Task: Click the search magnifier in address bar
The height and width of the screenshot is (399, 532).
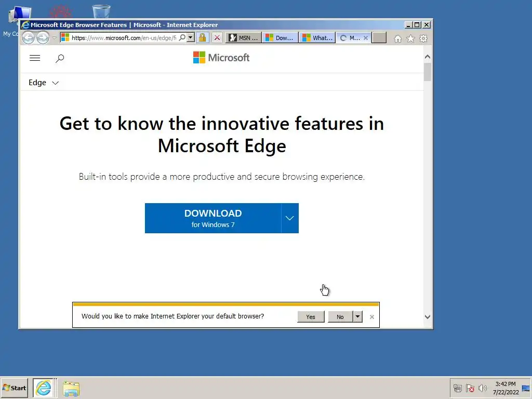Action: click(182, 37)
